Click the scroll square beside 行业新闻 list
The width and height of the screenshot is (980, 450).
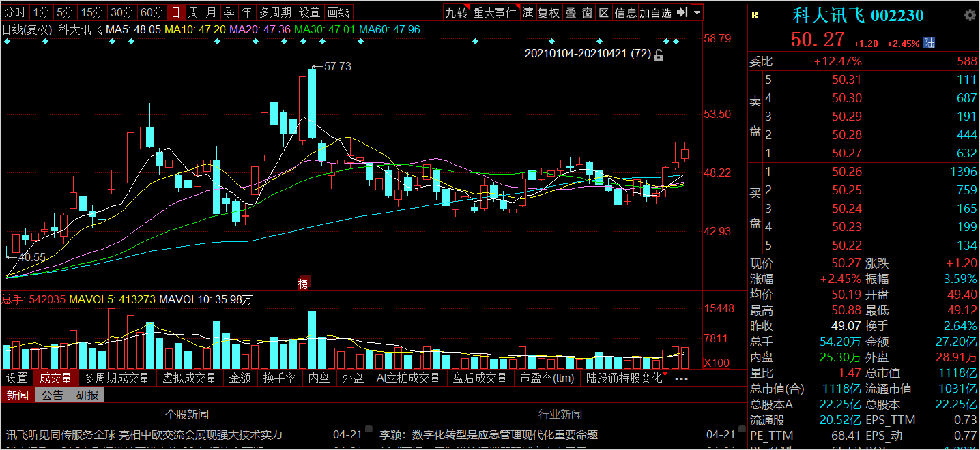click(742, 430)
